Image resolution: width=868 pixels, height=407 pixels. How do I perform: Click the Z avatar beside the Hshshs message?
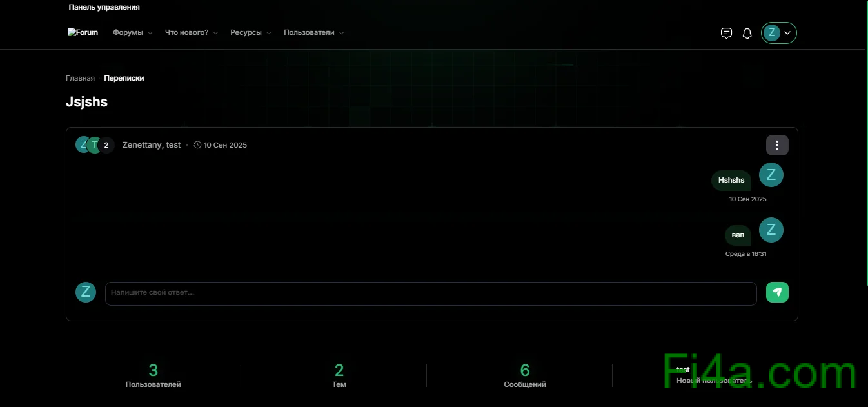[x=771, y=175]
